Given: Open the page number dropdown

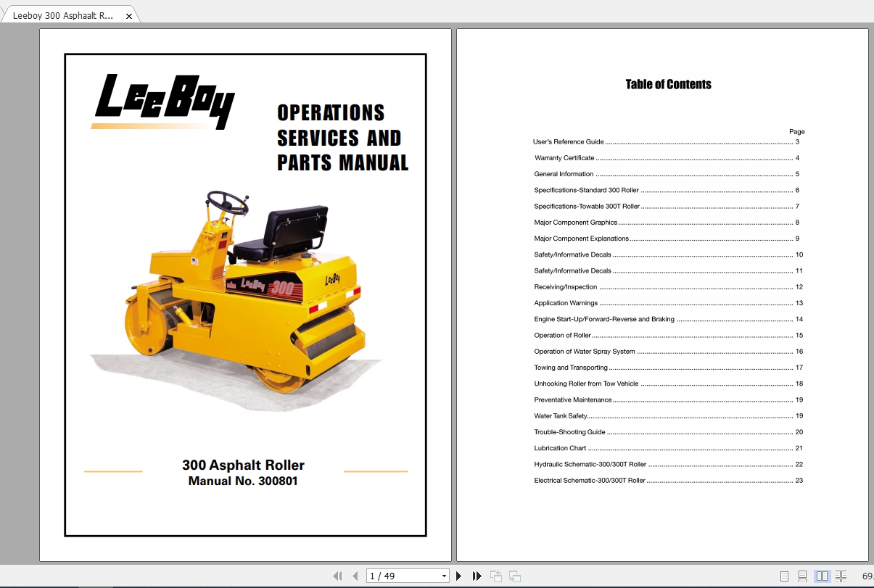Looking at the screenshot, I should click(445, 576).
